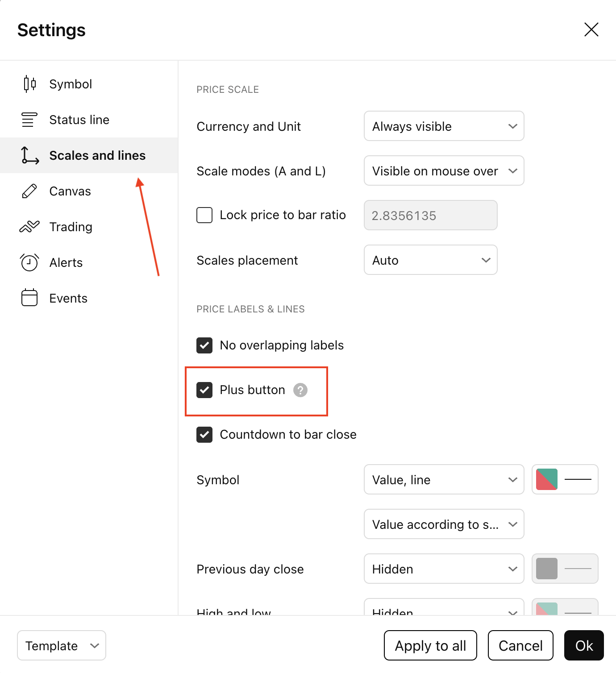616x673 pixels.
Task: Switch to the Trading settings tab
Action: tap(71, 227)
